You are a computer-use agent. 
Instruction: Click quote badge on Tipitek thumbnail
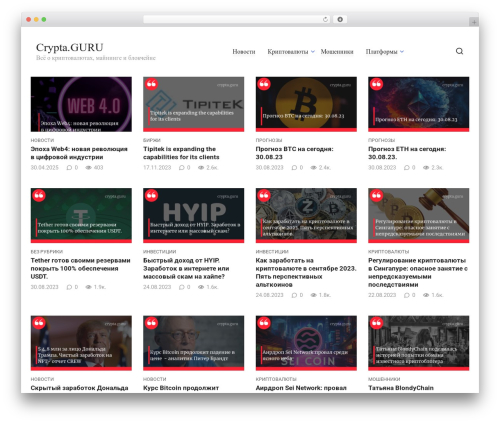coord(151,84)
